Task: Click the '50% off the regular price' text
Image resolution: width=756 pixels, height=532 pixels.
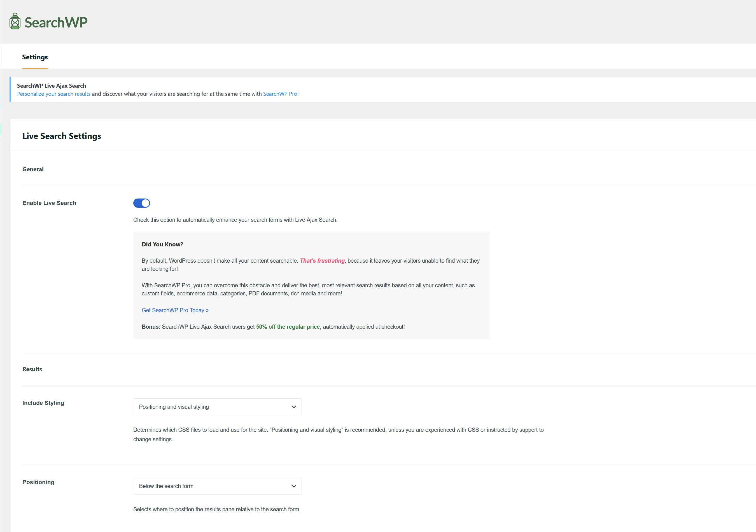Action: [288, 326]
